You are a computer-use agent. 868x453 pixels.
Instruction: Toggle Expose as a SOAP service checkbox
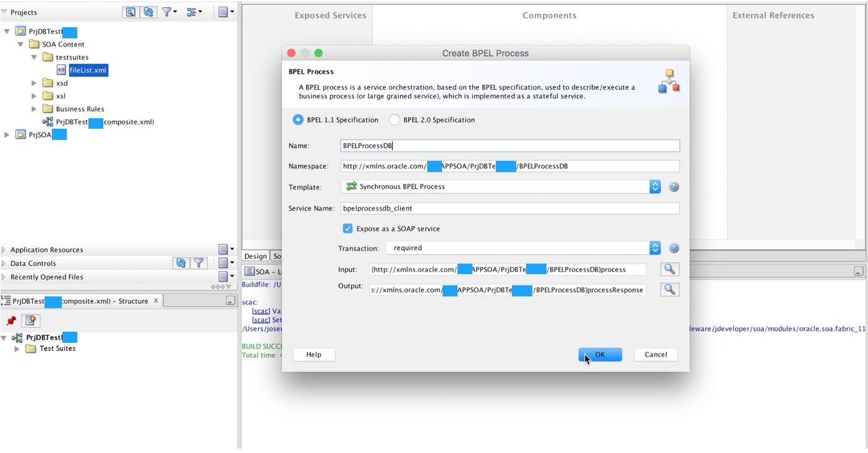tap(347, 228)
